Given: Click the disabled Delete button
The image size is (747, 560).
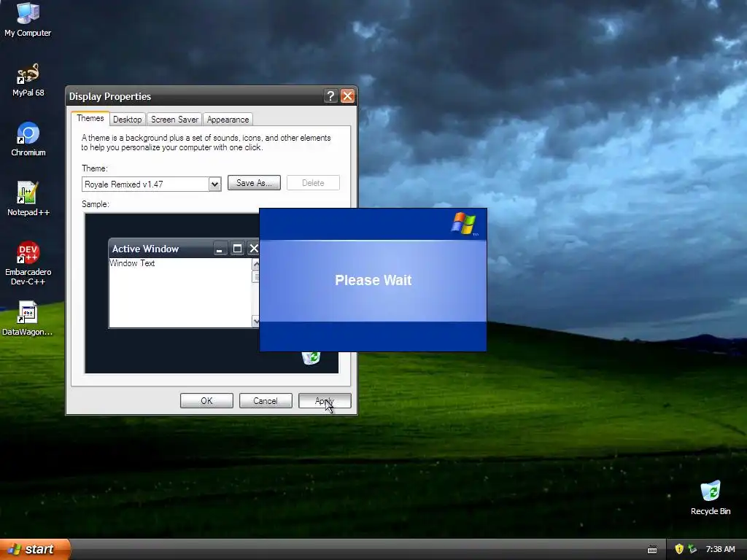Looking at the screenshot, I should (x=313, y=183).
